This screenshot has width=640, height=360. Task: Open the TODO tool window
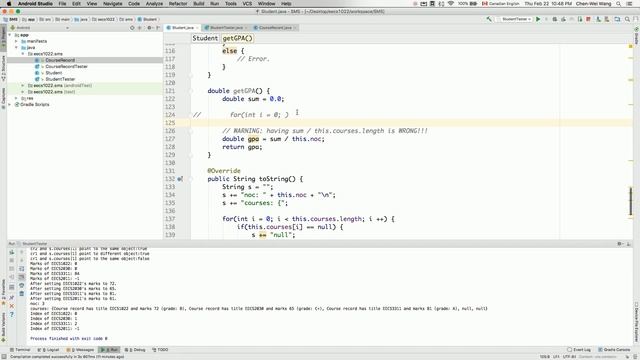click(x=160, y=350)
